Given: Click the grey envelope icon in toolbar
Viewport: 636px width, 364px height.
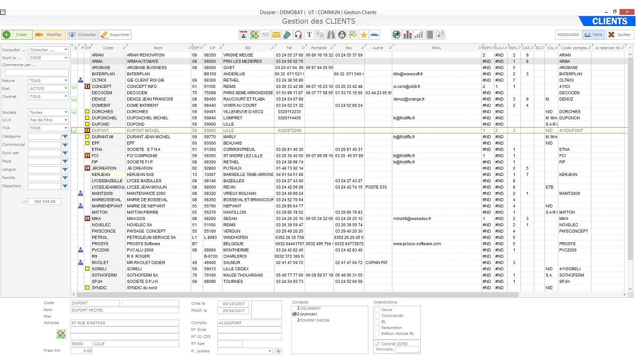Looking at the screenshot, I should [x=266, y=34].
